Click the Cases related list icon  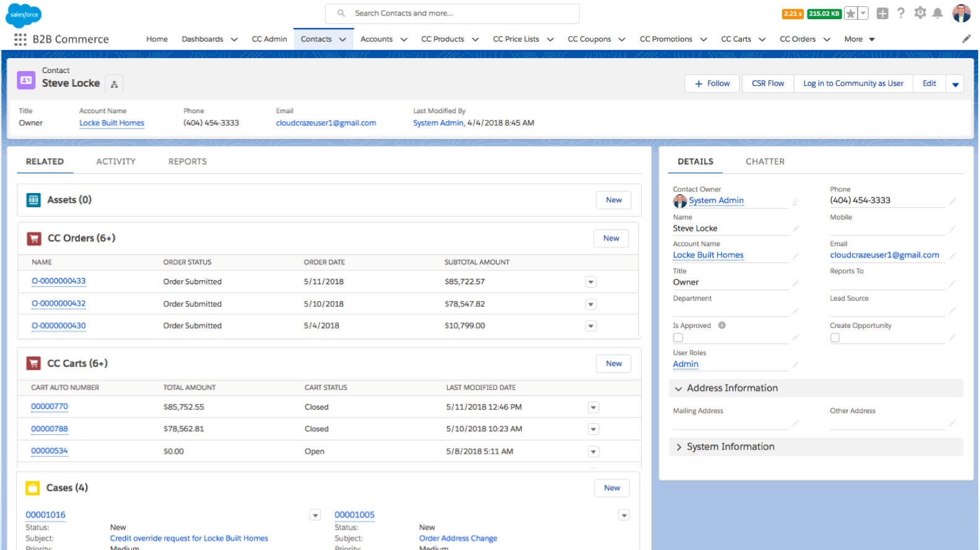click(33, 488)
